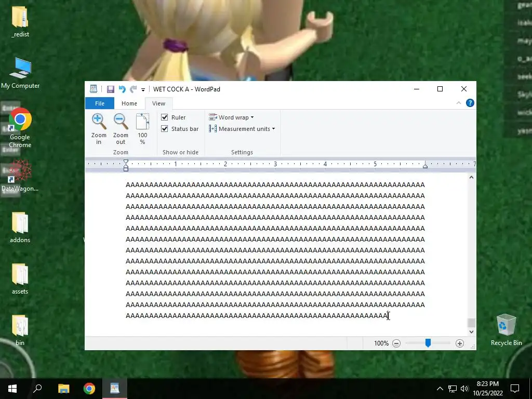Open the taskbar clock showing 8:23 PM

(x=487, y=389)
